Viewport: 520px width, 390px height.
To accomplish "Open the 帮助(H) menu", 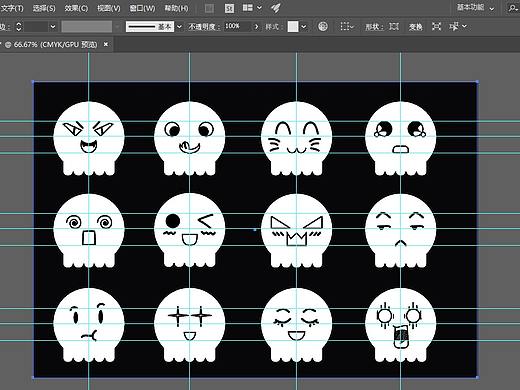I will (176, 8).
